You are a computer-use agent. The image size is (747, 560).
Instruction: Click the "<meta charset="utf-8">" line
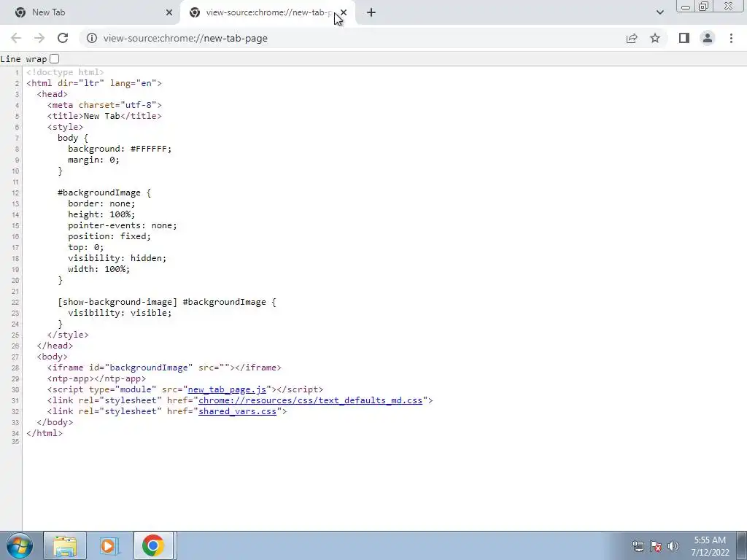point(104,105)
